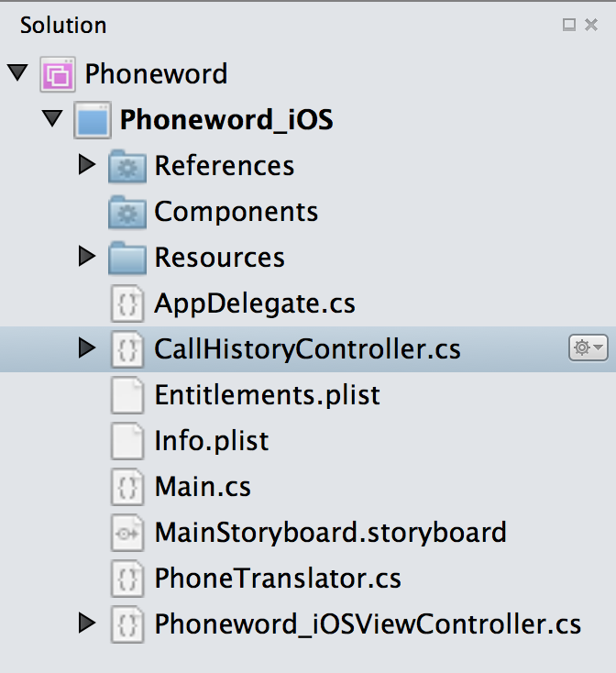Click the MainStoryboard.storyboard file icon
This screenshot has width=616, height=673.
point(127,533)
